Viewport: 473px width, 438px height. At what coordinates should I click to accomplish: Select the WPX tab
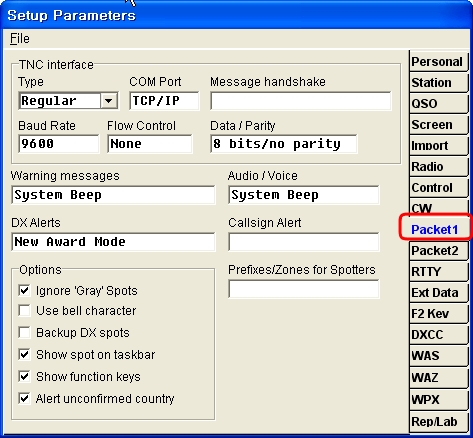pos(438,399)
